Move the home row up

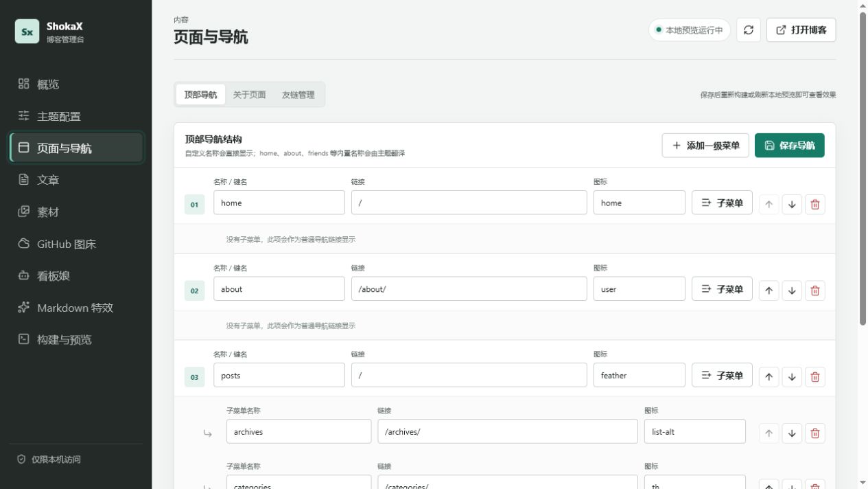click(x=769, y=204)
